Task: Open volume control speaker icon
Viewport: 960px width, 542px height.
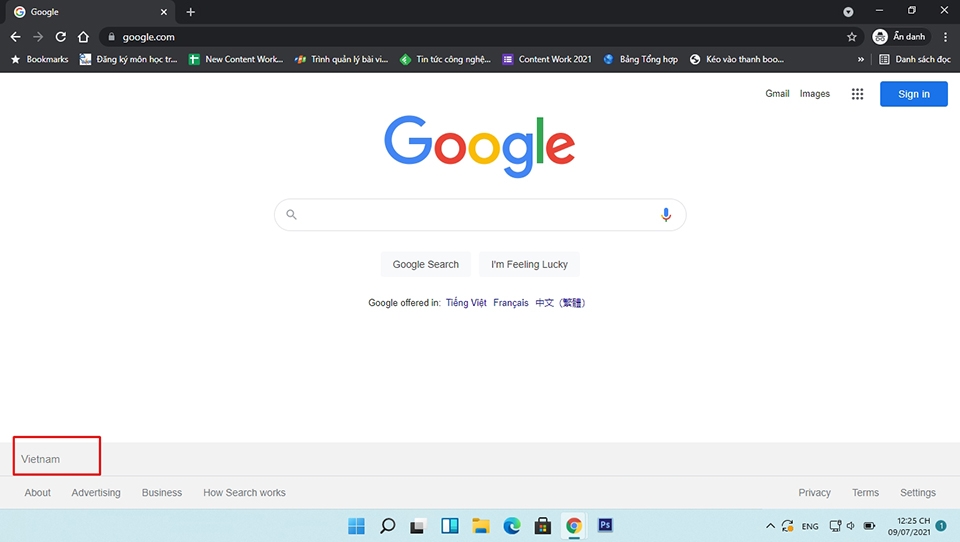Action: click(851, 525)
